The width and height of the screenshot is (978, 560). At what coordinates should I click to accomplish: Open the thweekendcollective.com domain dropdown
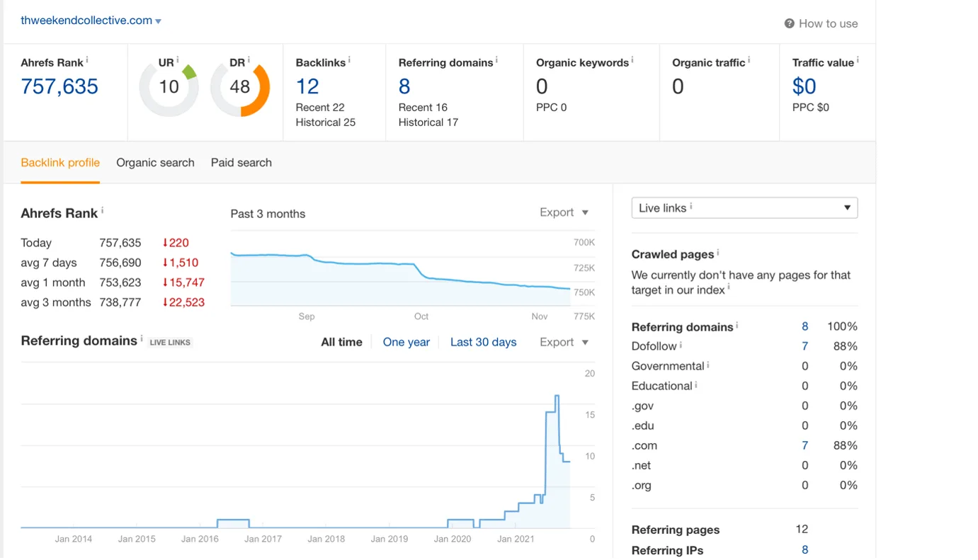click(x=91, y=21)
